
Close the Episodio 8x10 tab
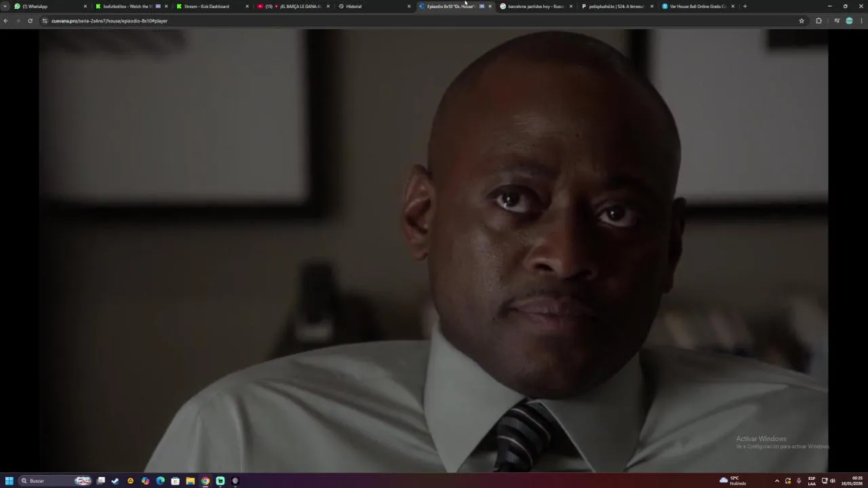tap(490, 6)
